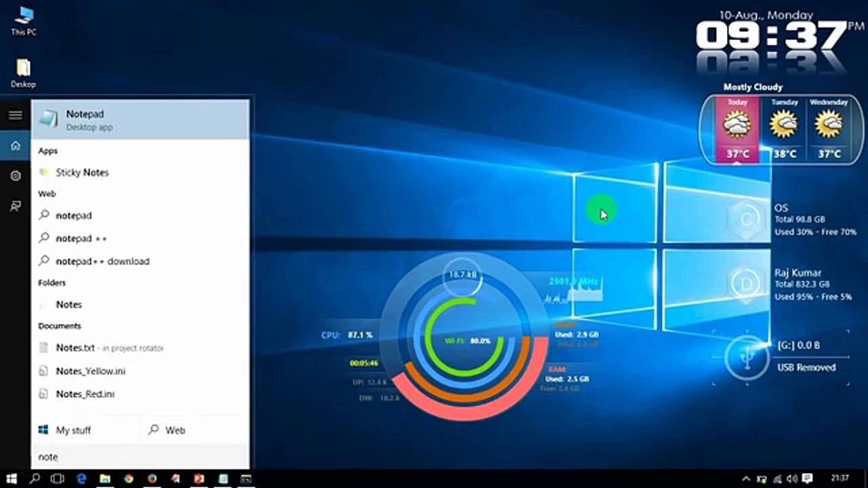The height and width of the screenshot is (488, 868).
Task: Click the "00:05:46" uptime readout
Action: 363,363
